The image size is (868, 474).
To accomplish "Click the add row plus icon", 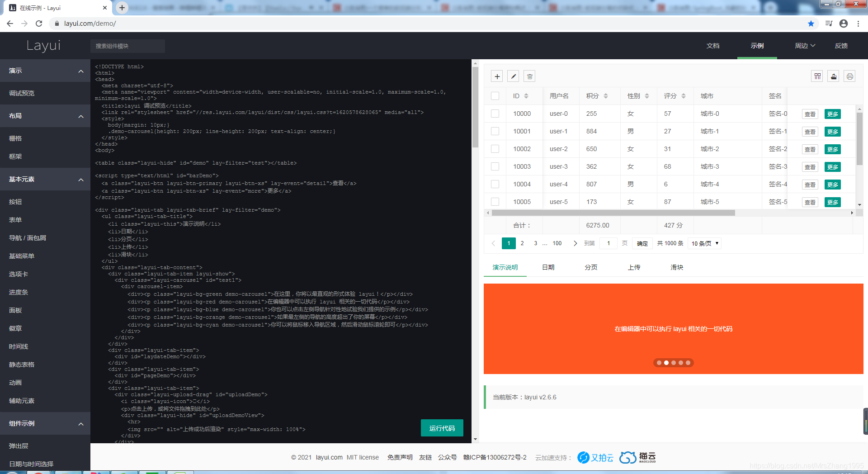I will (497, 76).
